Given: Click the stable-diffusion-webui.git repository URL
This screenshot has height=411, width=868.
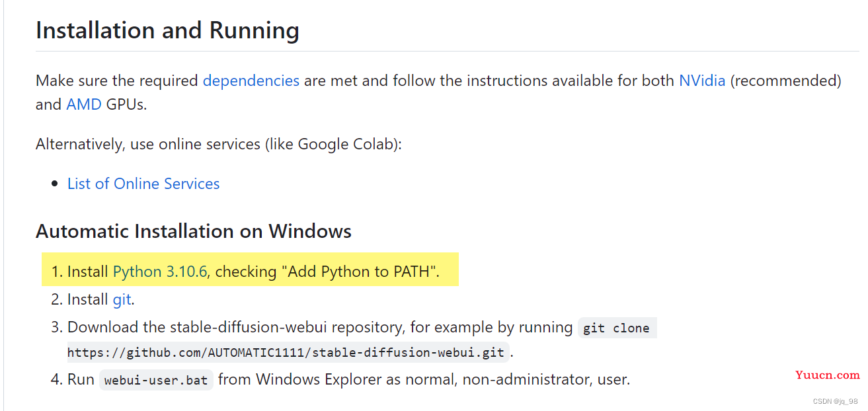Looking at the screenshot, I should (286, 352).
